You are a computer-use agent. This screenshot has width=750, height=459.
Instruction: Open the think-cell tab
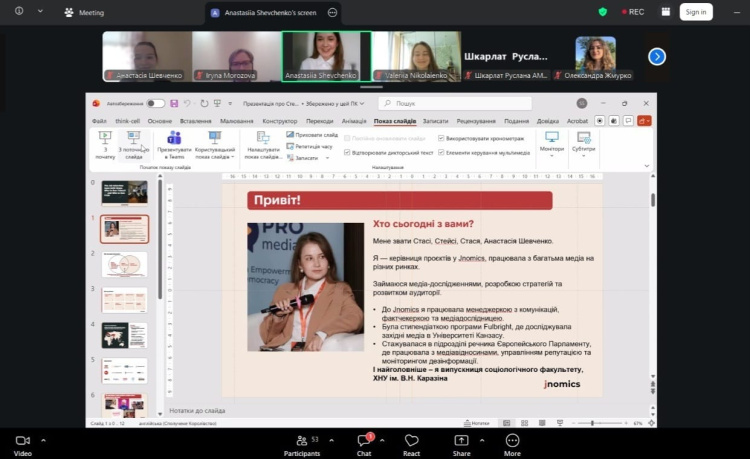pyautogui.click(x=127, y=121)
